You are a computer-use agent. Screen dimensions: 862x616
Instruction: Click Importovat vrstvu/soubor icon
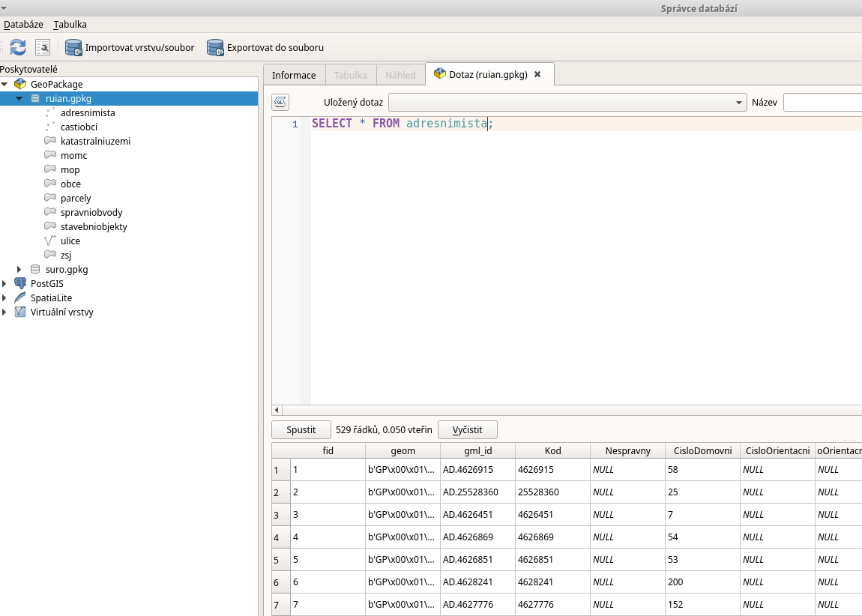coord(73,47)
